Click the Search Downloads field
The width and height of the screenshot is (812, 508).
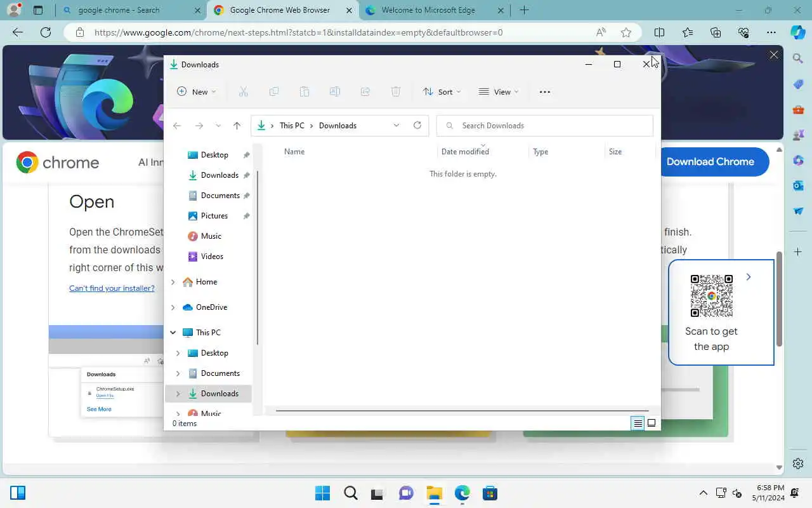pos(545,126)
